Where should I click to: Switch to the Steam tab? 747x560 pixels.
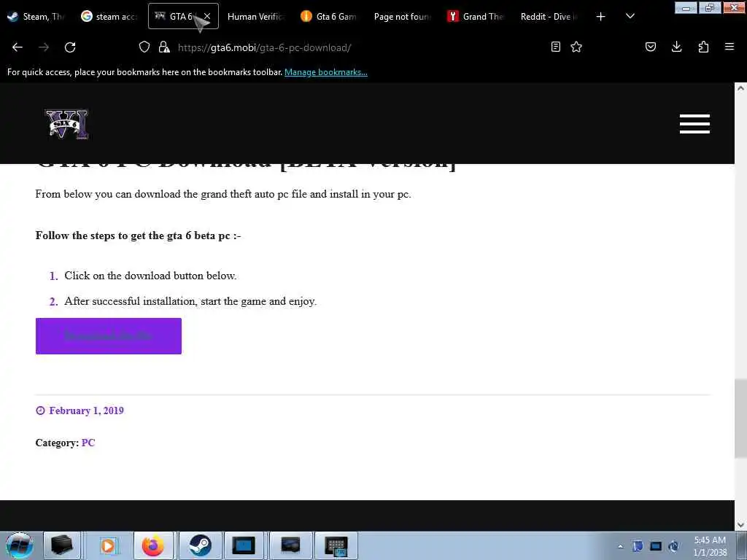tap(36, 16)
